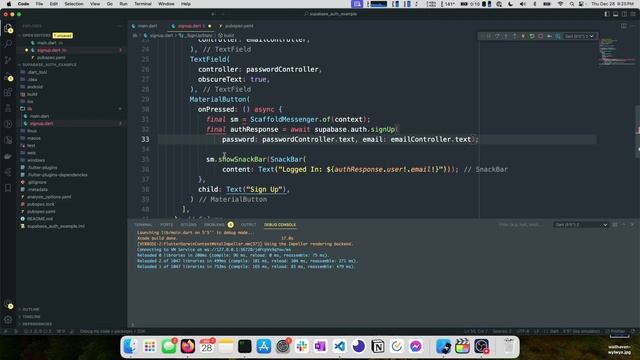The image size is (640, 360).
Task: Stop the debug session
Action: 540,36
